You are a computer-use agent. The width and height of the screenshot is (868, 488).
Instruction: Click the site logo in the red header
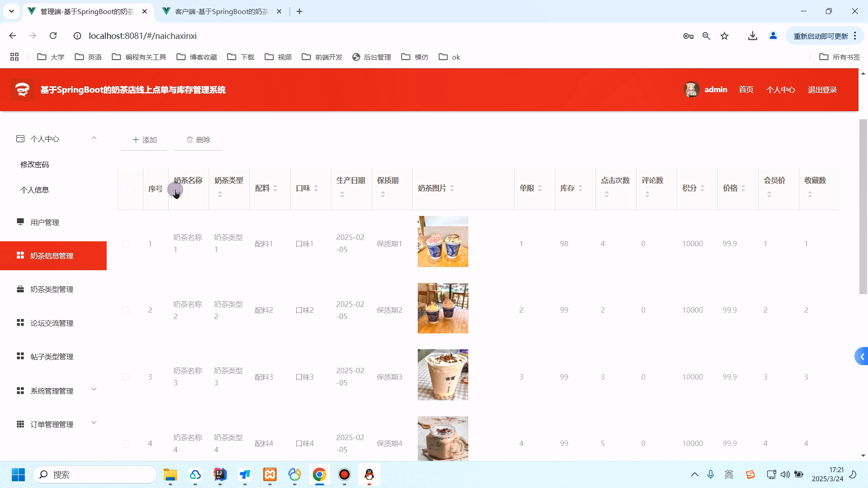pyautogui.click(x=22, y=89)
